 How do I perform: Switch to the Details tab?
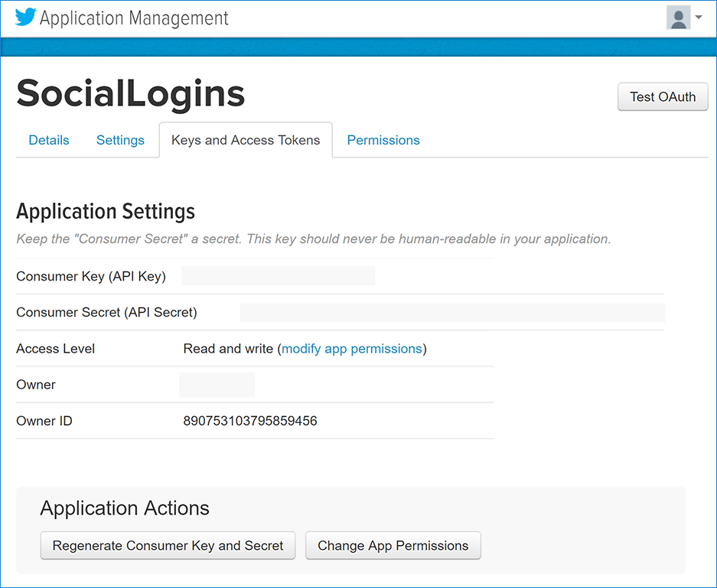49,140
